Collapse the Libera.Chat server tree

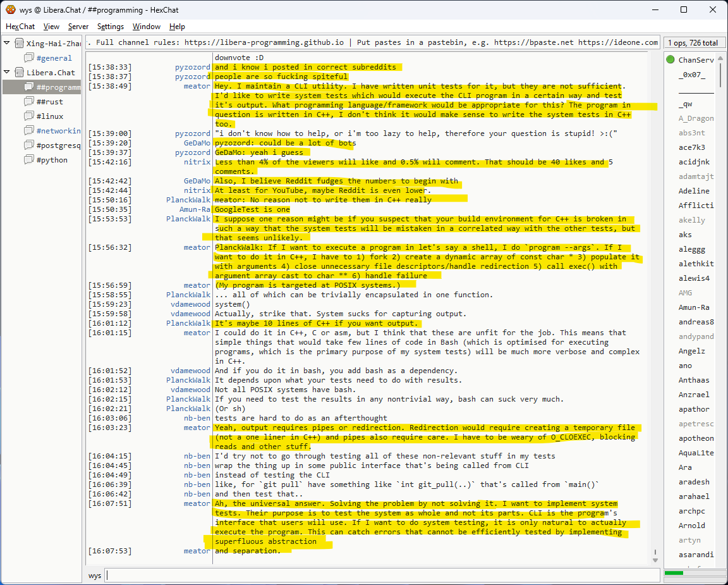click(7, 73)
